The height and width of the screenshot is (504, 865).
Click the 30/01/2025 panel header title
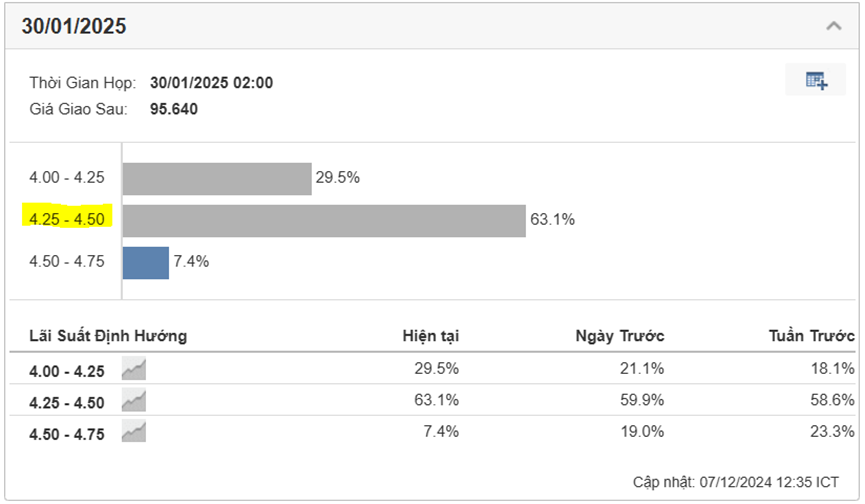[x=74, y=27]
